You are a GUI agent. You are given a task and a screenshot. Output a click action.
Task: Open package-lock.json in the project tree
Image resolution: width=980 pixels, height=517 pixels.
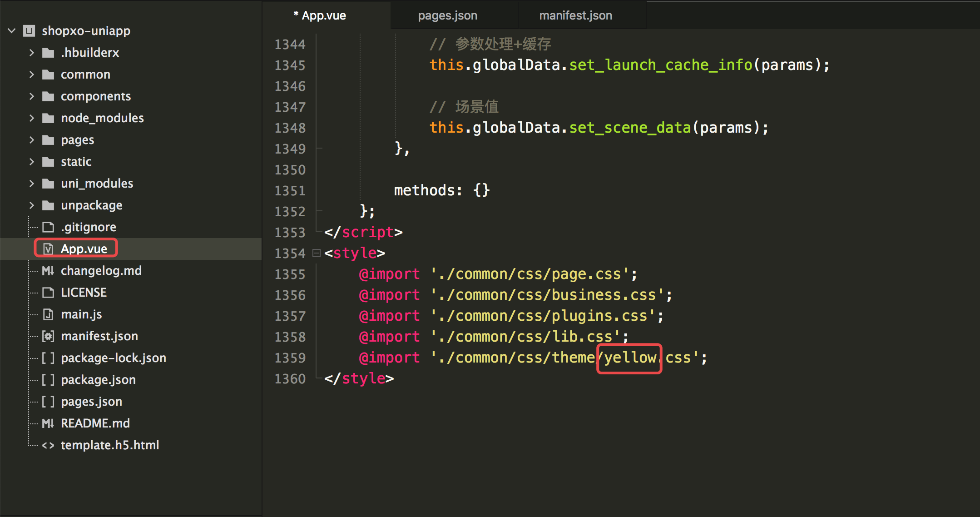click(114, 358)
